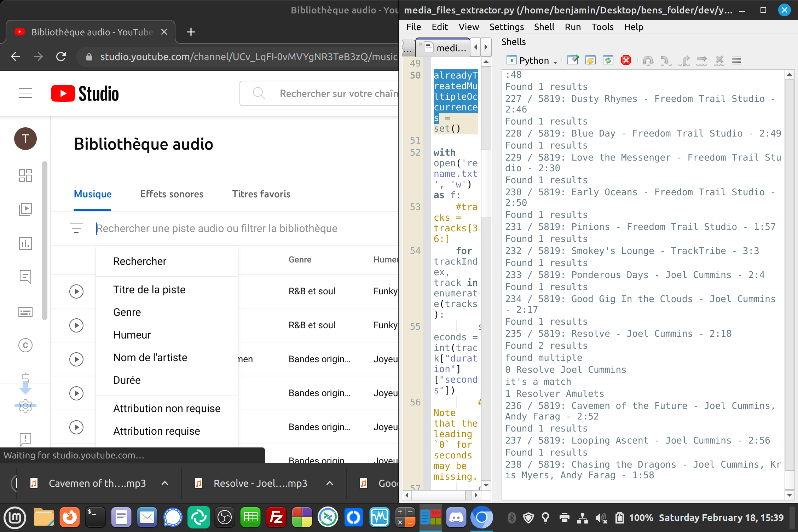Click the 'Titre de la piste' filter option
The width and height of the screenshot is (798, 532).
click(x=149, y=290)
